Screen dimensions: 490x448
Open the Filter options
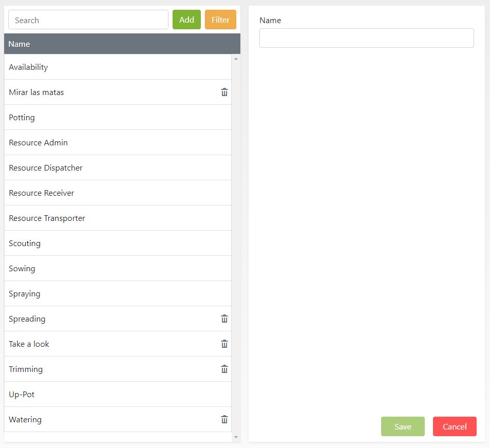(x=220, y=20)
